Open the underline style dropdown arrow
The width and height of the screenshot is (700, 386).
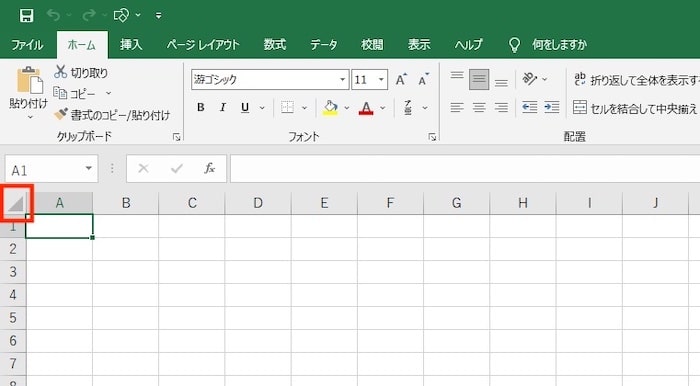coord(262,108)
